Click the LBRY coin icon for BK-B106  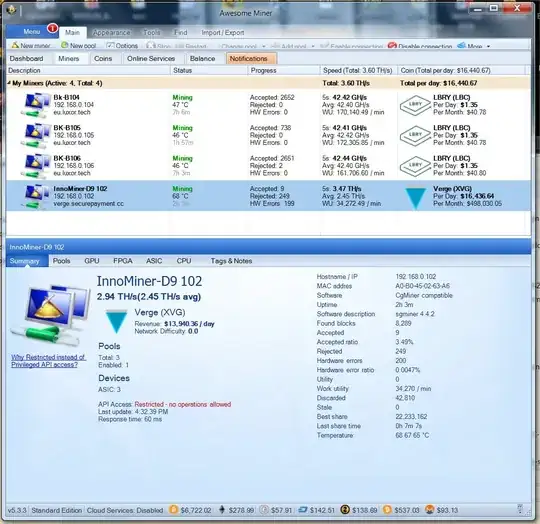(416, 166)
